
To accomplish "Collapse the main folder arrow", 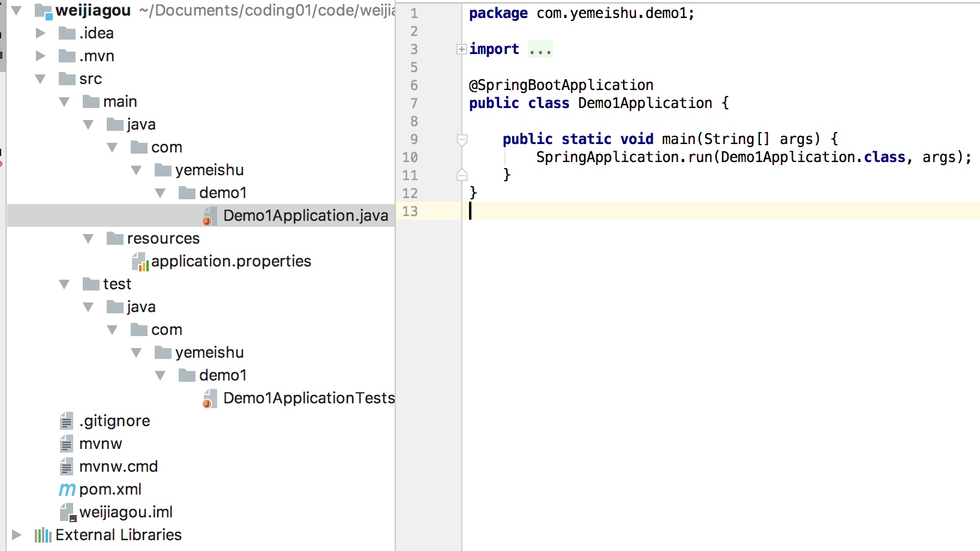I will (x=65, y=101).
